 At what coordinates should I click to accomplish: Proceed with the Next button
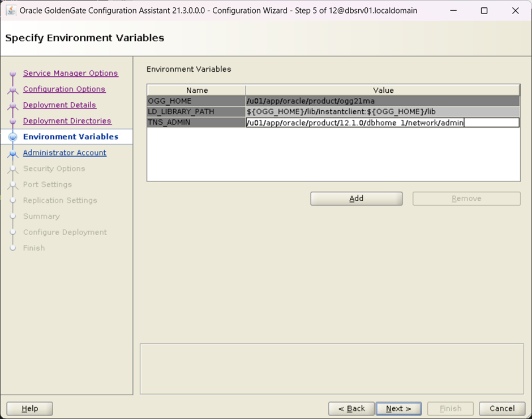coord(398,408)
